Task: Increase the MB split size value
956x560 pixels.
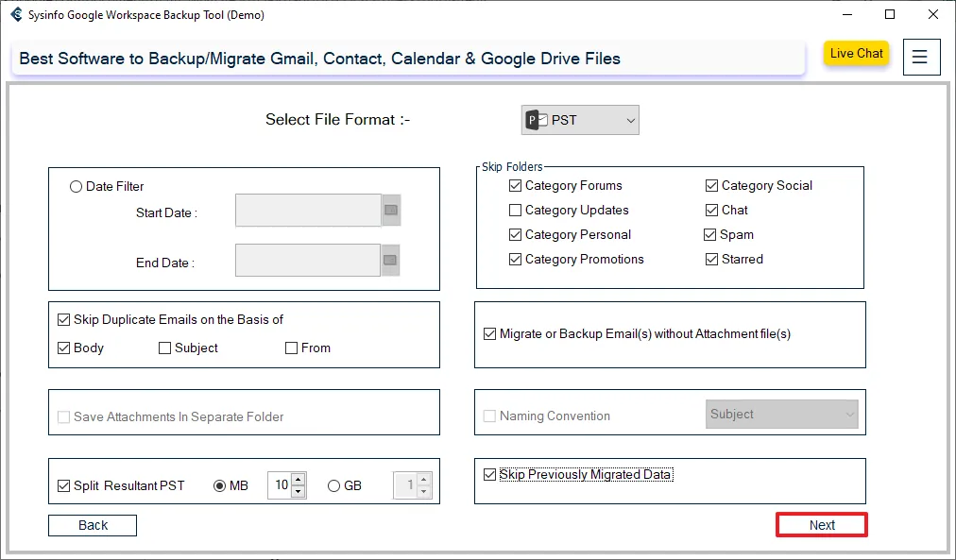Action: (299, 480)
